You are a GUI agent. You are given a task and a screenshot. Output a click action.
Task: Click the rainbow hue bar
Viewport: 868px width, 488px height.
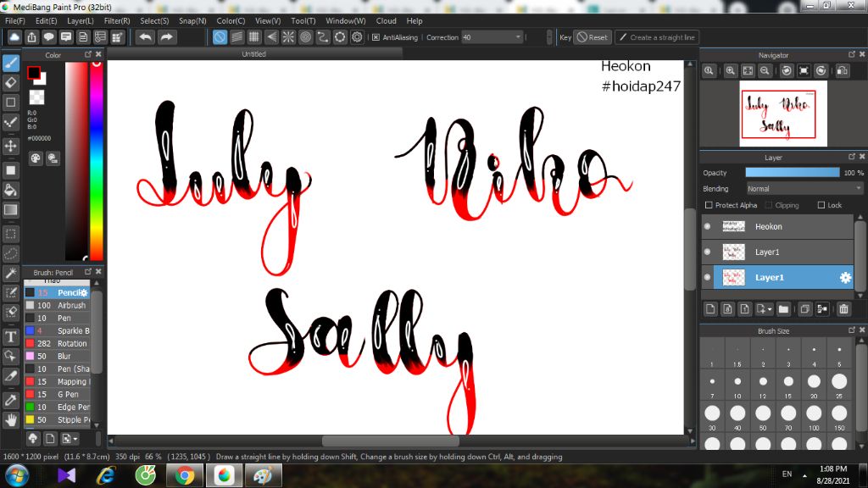coord(97,160)
